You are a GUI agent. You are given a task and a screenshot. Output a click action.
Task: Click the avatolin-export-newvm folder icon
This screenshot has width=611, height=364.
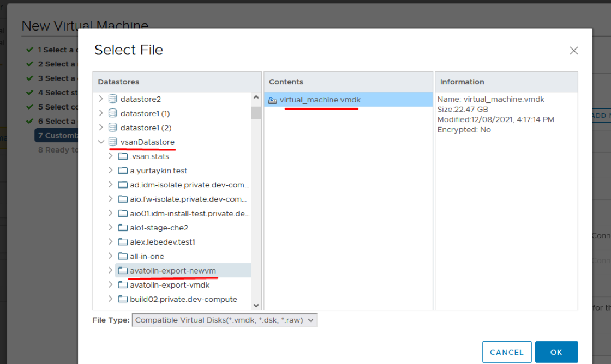(x=123, y=271)
